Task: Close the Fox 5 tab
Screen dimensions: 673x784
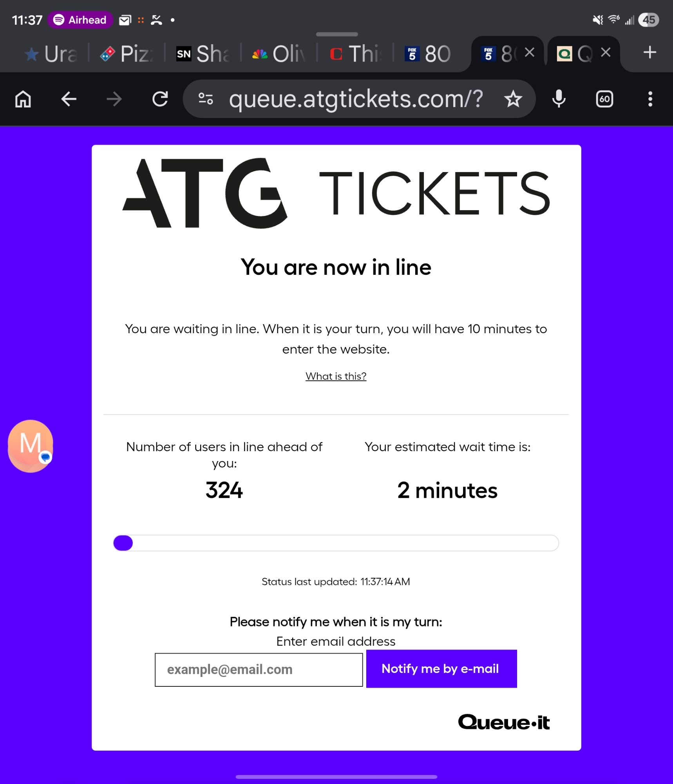Action: [530, 52]
